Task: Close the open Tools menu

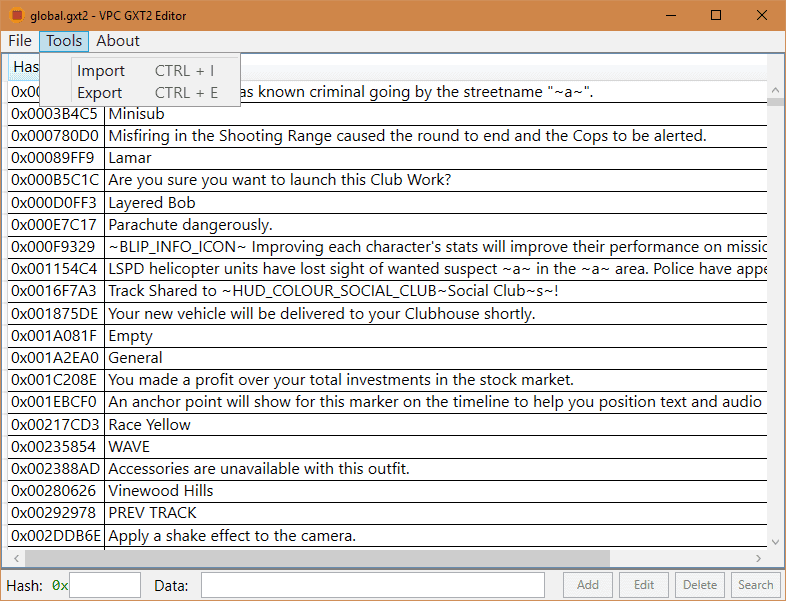Action: coord(64,41)
